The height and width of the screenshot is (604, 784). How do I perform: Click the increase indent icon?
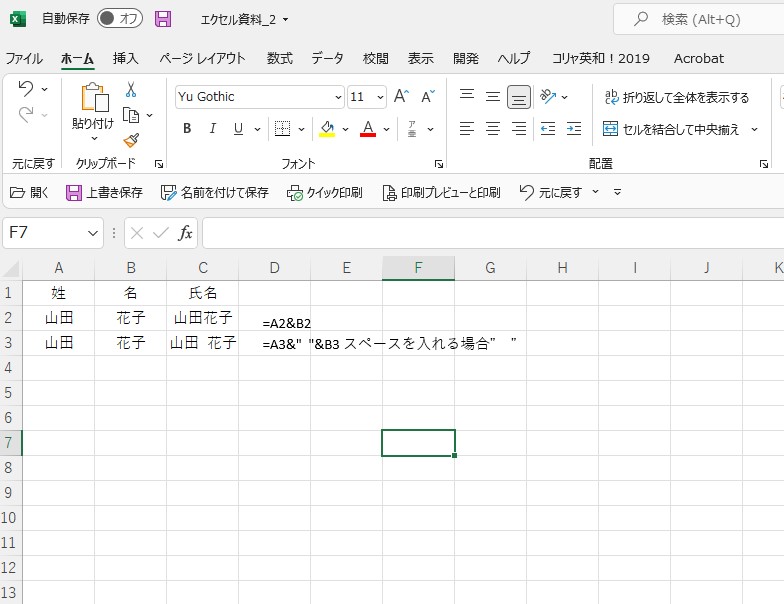(x=574, y=128)
